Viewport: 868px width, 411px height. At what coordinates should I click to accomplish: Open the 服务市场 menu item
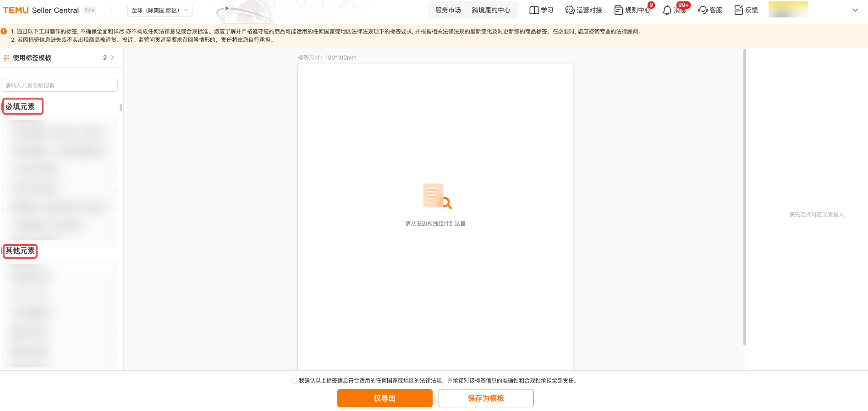(x=448, y=10)
